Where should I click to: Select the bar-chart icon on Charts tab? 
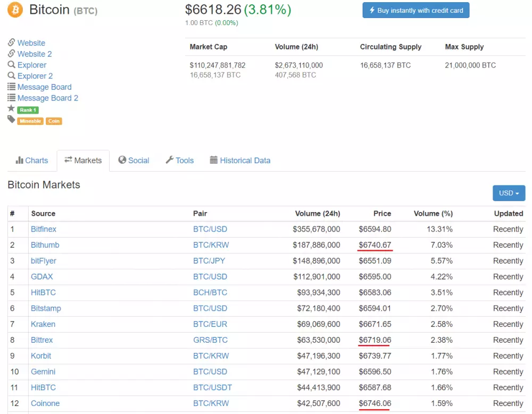click(19, 160)
